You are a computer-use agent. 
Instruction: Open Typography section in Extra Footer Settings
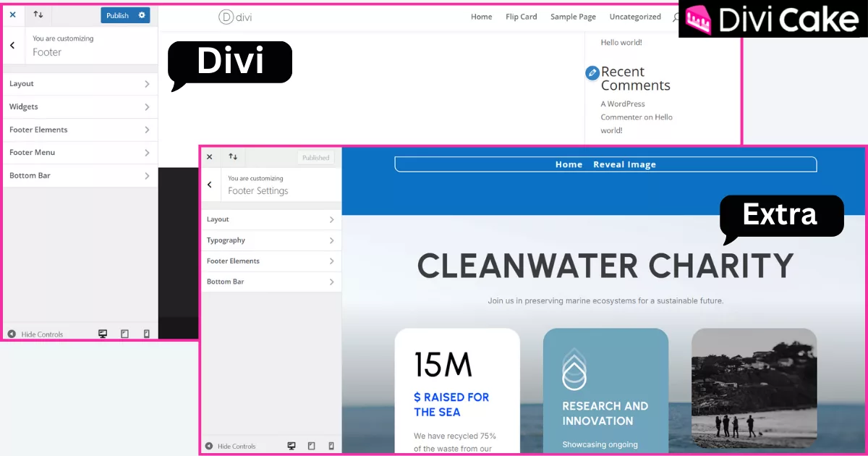click(271, 240)
